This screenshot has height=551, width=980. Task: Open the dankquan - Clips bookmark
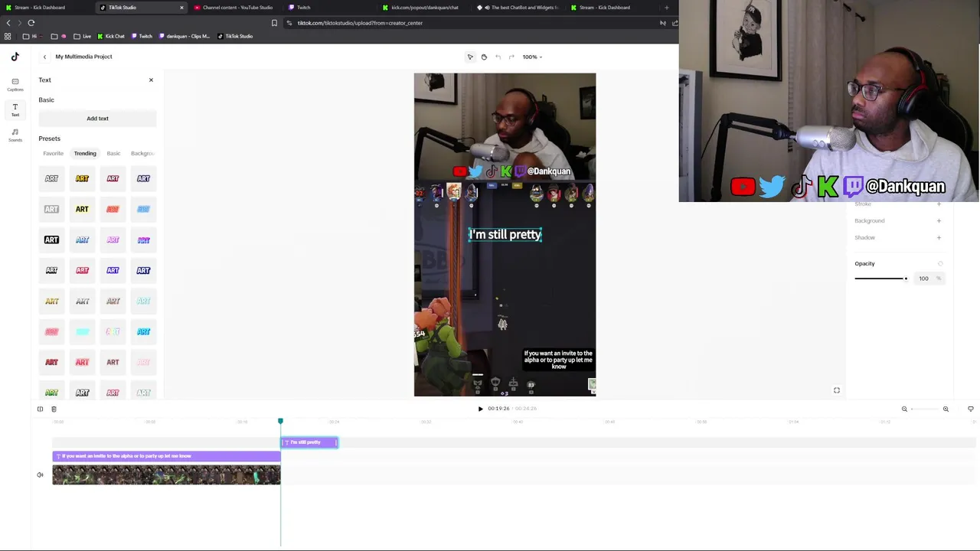coord(184,36)
